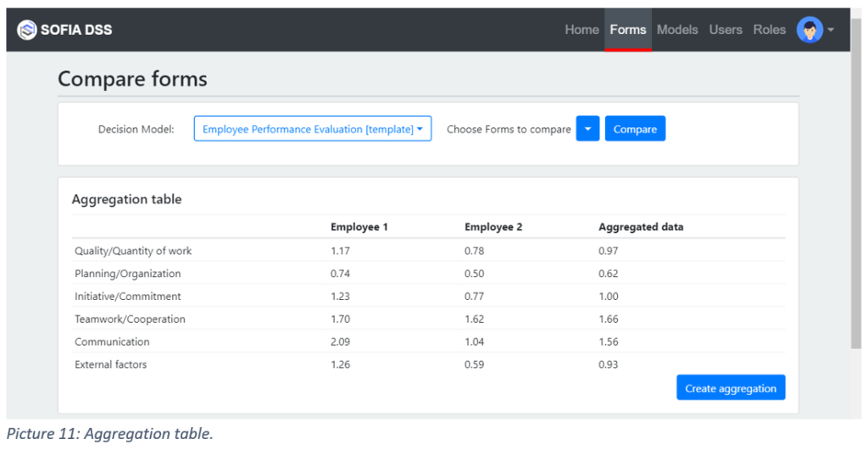Screen dimensions: 868x450
Task: Open the user avatar profile menu
Action: click(810, 30)
